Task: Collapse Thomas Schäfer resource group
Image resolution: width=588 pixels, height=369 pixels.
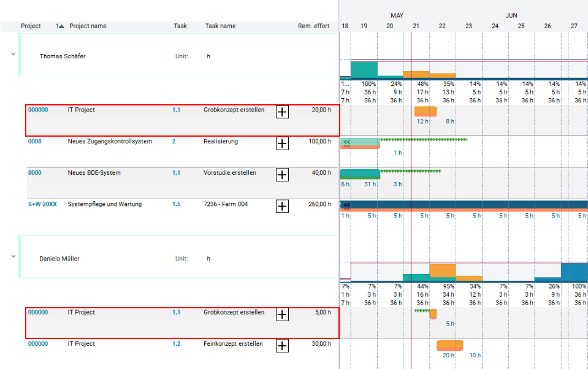Action: (12, 55)
